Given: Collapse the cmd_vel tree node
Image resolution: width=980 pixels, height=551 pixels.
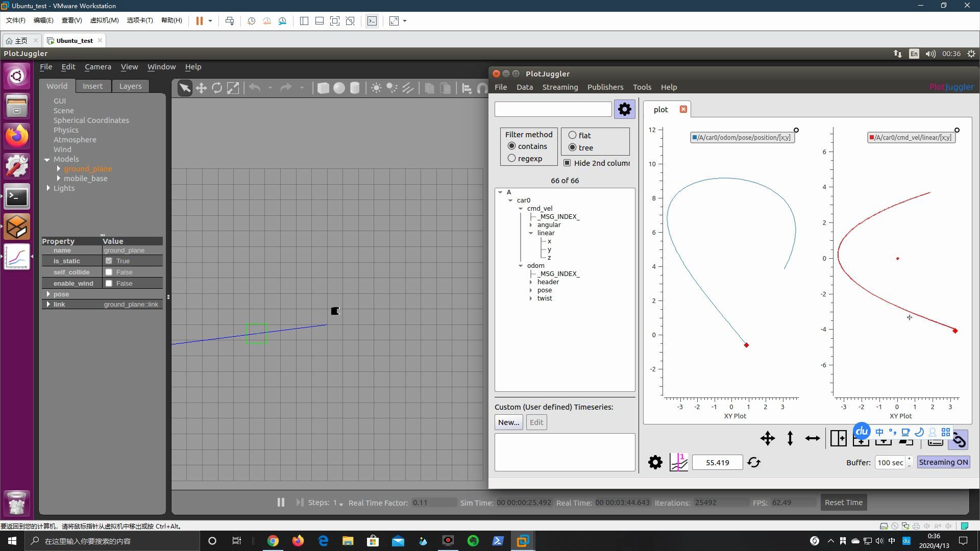Looking at the screenshot, I should point(521,209).
